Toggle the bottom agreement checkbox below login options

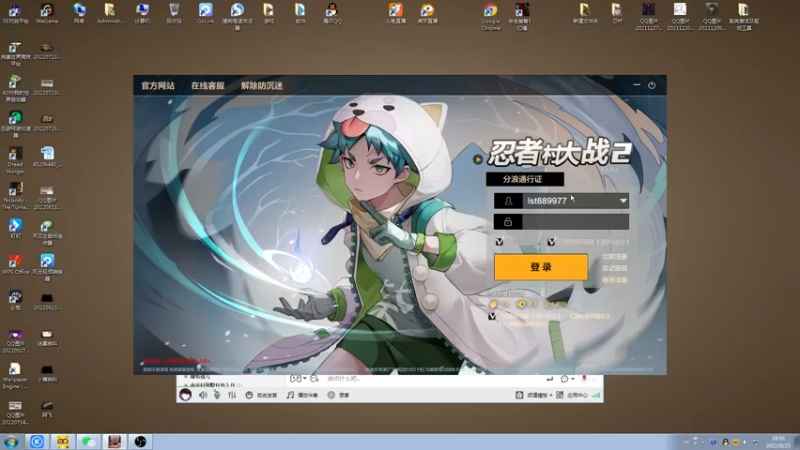tap(492, 316)
